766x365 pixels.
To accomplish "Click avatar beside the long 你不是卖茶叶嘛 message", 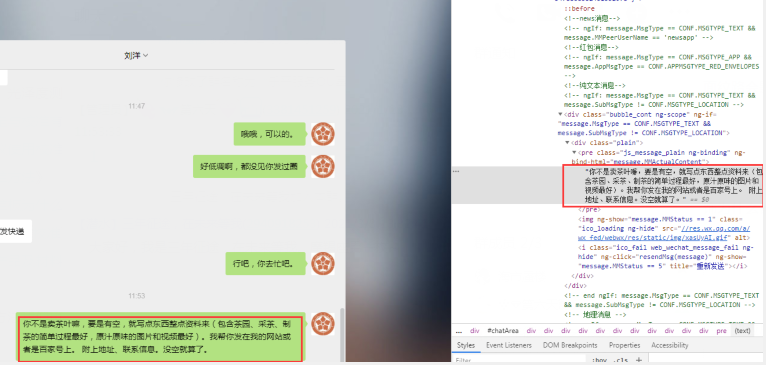I will pyautogui.click(x=323, y=324).
